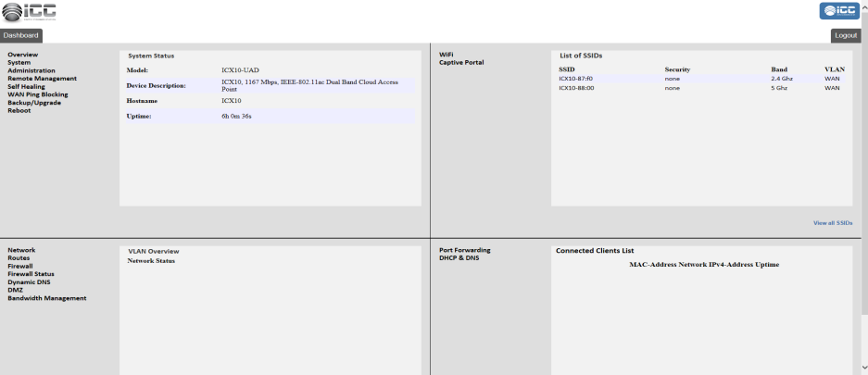Screen dimensions: 868x375
Task: Go to Routes page
Action: [19, 257]
